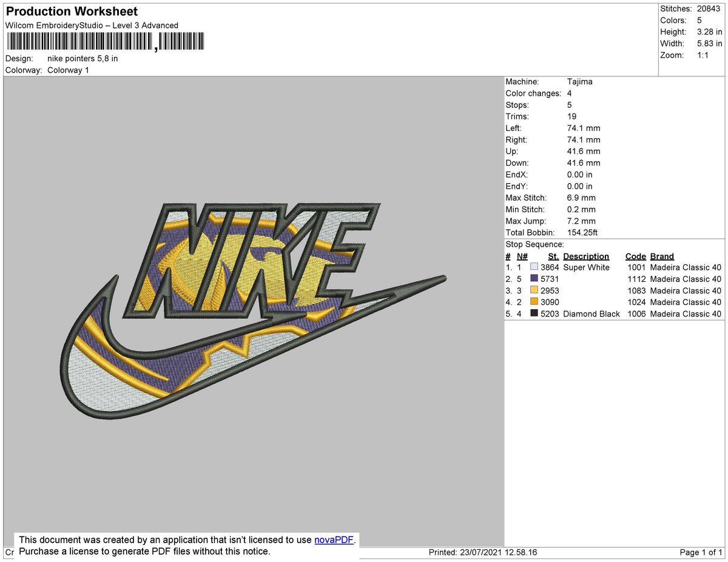Click the Production Worksheet title
This screenshot has width=728, height=562.
pyautogui.click(x=71, y=12)
